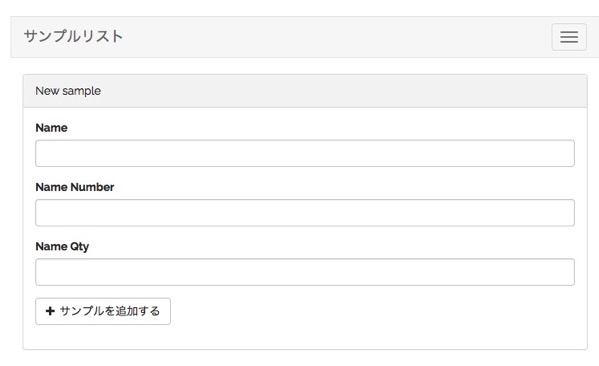This screenshot has width=599, height=366.
Task: Click the plus icon on add button
Action: click(50, 311)
